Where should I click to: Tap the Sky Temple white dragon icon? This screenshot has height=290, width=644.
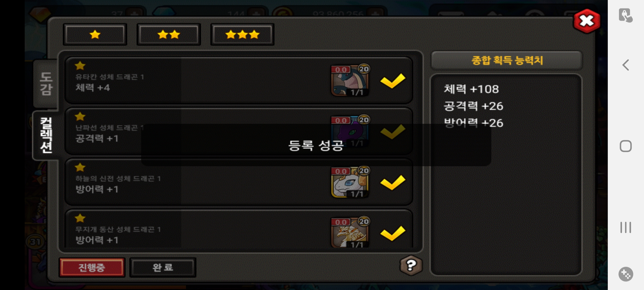(x=350, y=182)
